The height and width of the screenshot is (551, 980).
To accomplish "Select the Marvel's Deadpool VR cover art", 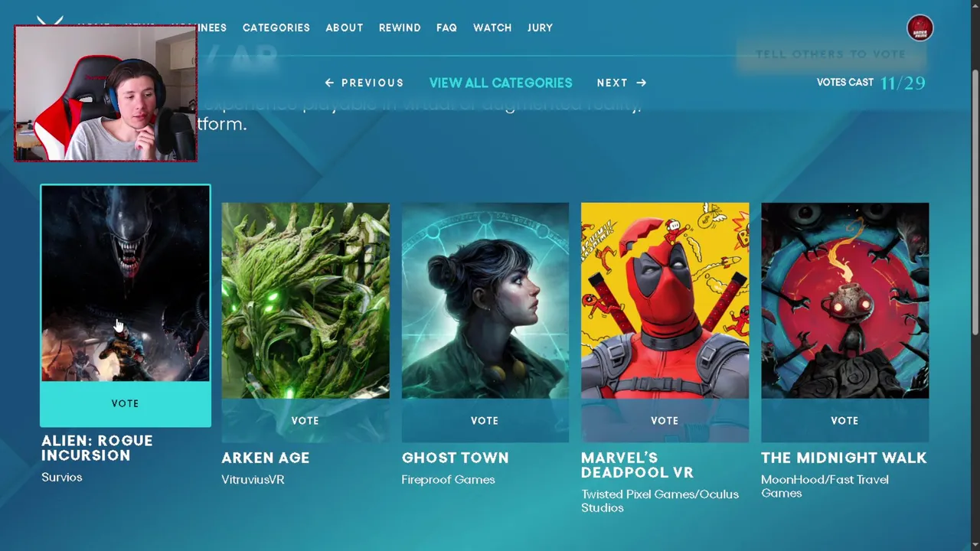I will pyautogui.click(x=665, y=301).
